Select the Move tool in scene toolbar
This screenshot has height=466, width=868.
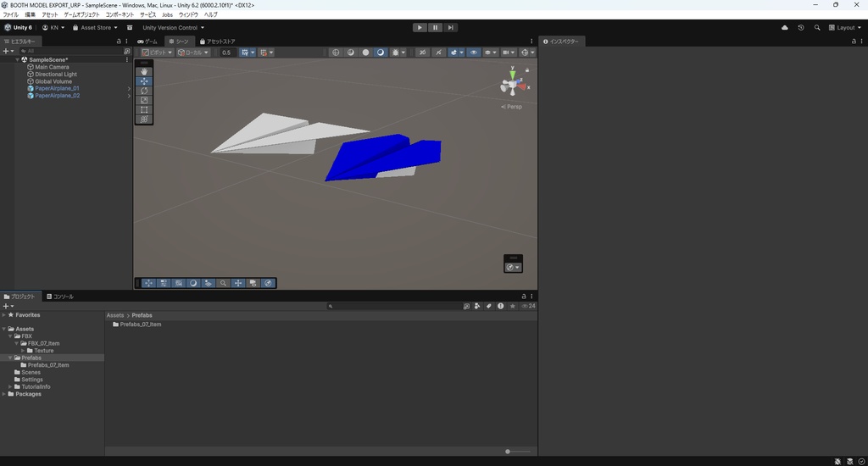tap(144, 81)
